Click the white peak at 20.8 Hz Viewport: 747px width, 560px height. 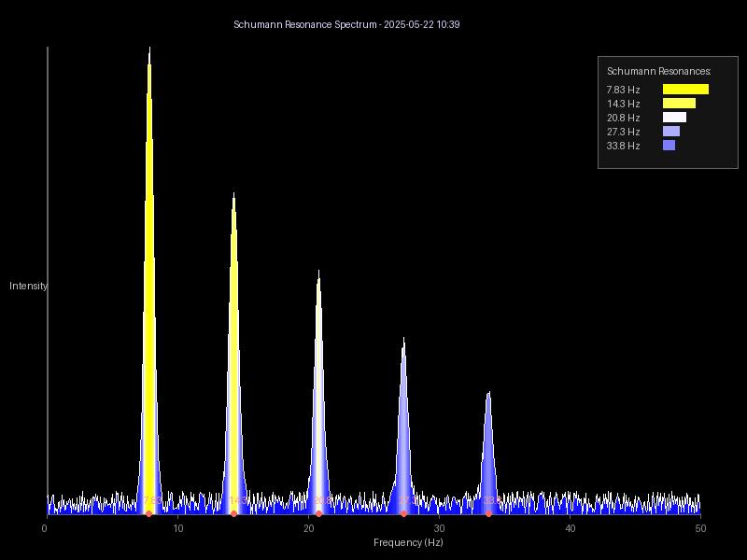coord(318,392)
